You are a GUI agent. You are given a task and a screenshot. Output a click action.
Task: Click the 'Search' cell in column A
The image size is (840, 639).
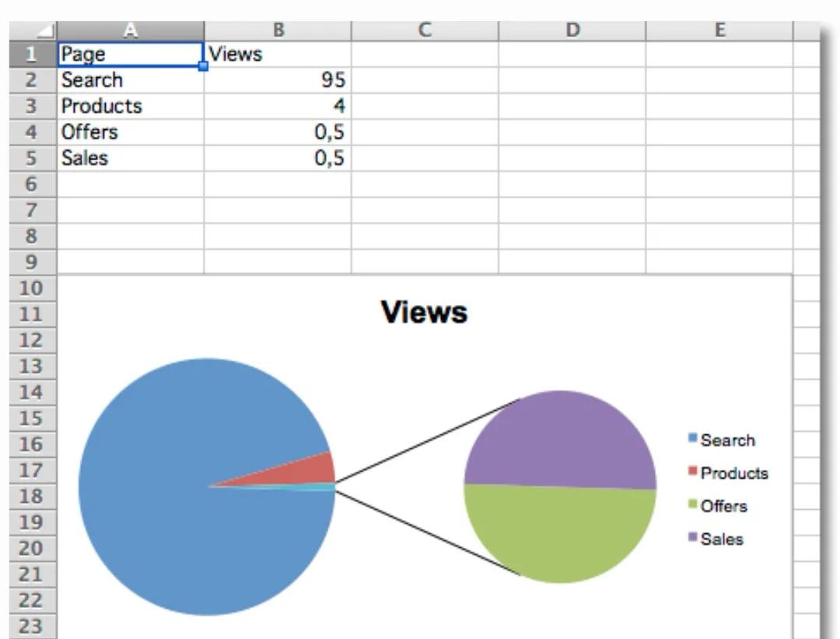click(x=130, y=80)
